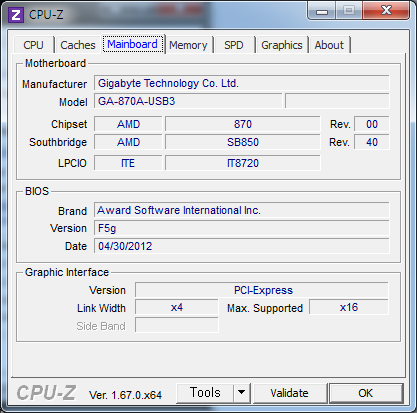Click the LPCIO value IT8720

point(243,163)
